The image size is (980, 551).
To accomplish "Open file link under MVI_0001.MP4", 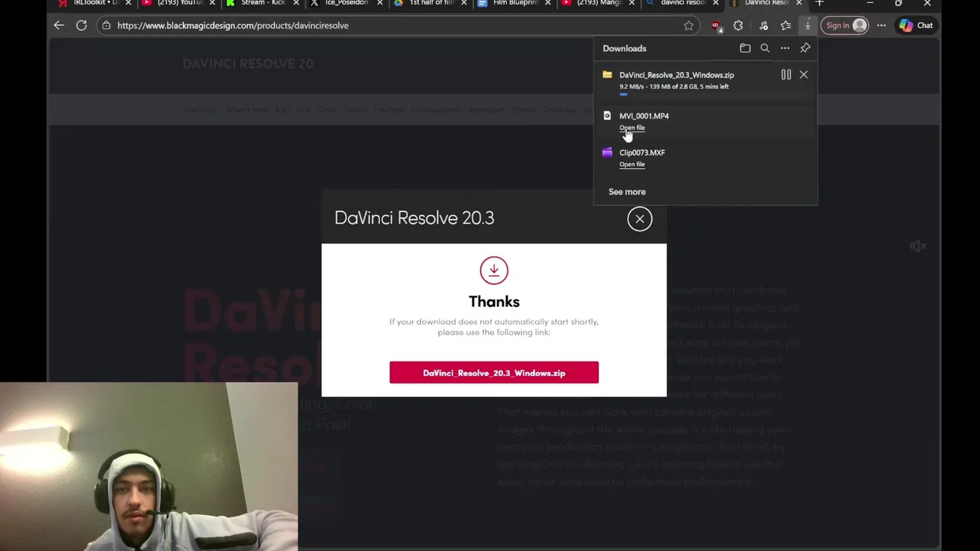I will pos(632,128).
